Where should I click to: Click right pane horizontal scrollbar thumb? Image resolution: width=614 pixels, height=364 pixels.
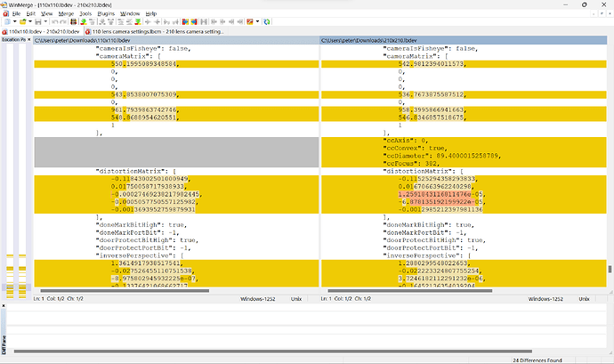(x=409, y=291)
